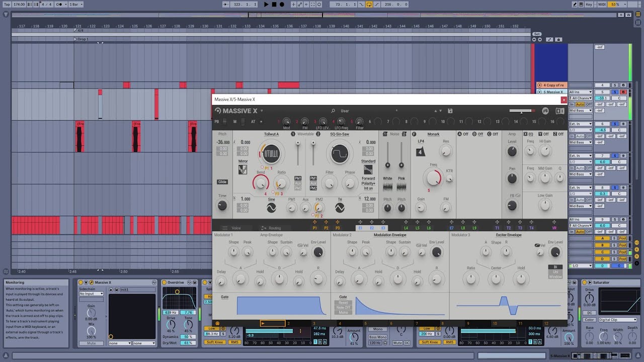
Task: Click the Massive X save preset disk icon
Action: [450, 111]
